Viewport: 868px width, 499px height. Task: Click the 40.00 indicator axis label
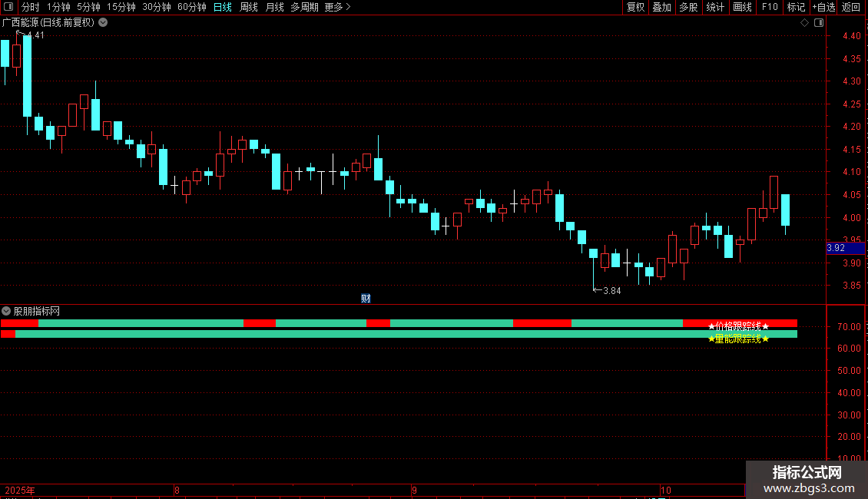coord(849,393)
